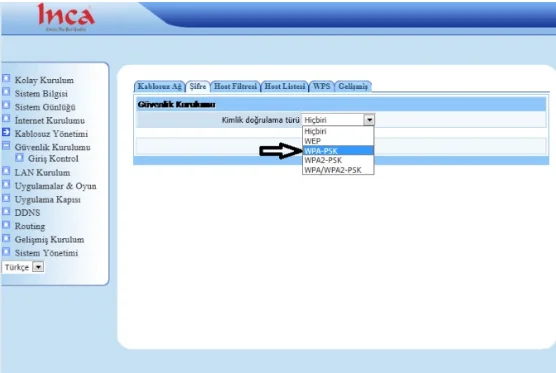Open the Kolay Kurulum page

(44, 80)
